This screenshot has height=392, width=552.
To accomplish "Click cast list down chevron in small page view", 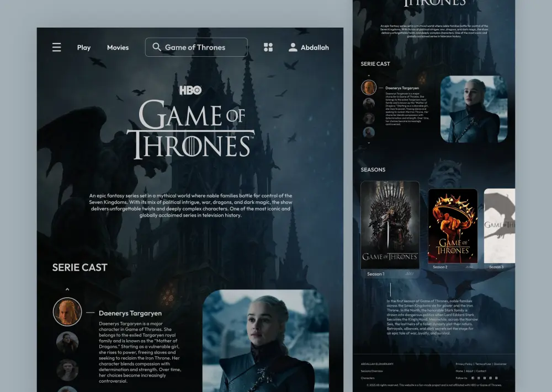I will coord(369,143).
